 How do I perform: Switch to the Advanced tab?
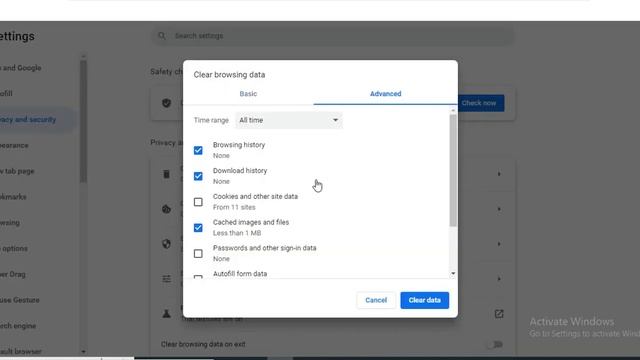coord(385,94)
